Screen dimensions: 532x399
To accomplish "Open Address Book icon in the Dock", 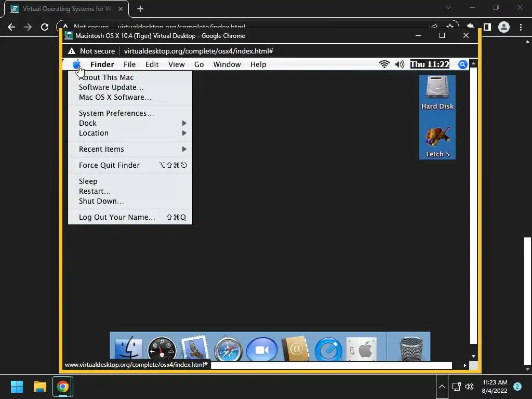I will click(296, 349).
